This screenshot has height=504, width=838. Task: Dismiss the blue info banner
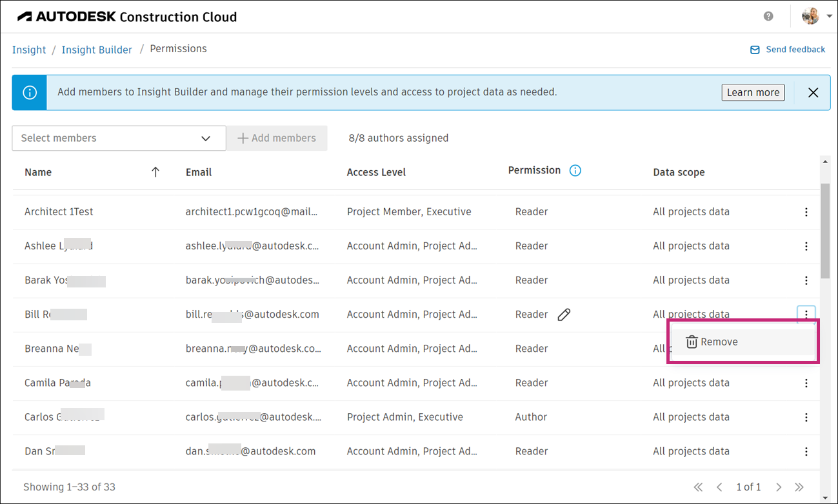click(x=813, y=93)
